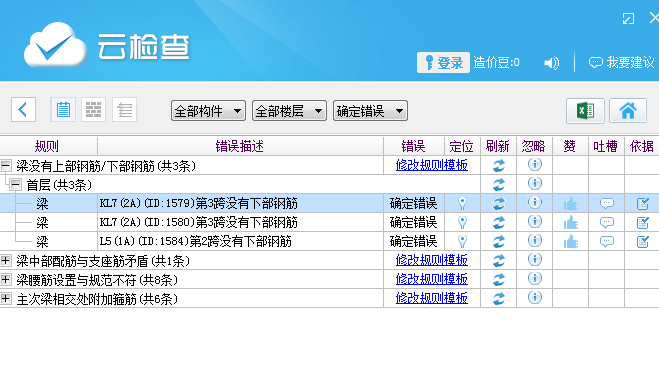Open 修改规则模板 for 主次梁相交 rule

point(432,298)
